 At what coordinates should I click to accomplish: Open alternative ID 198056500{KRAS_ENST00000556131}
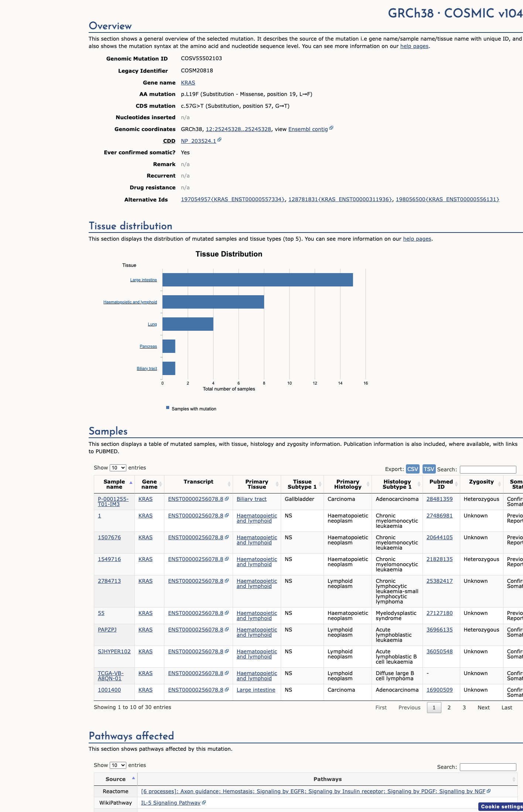[448, 199]
